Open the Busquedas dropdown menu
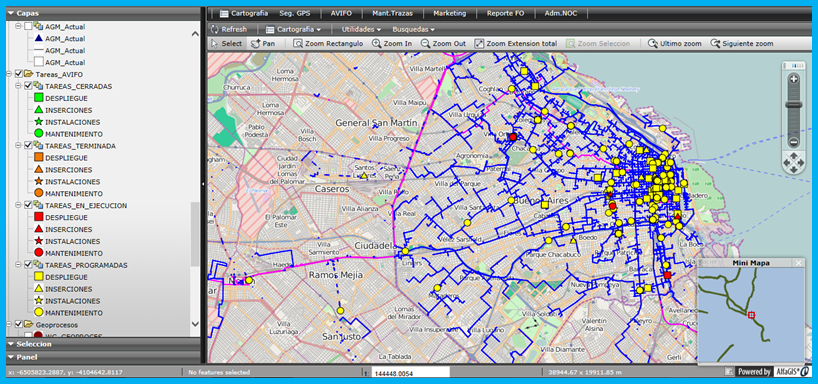This screenshot has height=384, width=818. pyautogui.click(x=413, y=29)
